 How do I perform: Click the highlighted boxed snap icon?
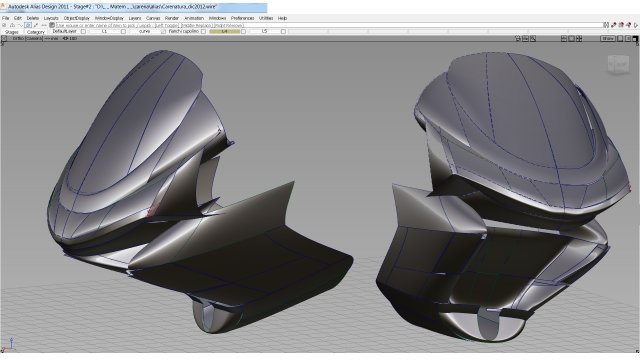coord(28,25)
